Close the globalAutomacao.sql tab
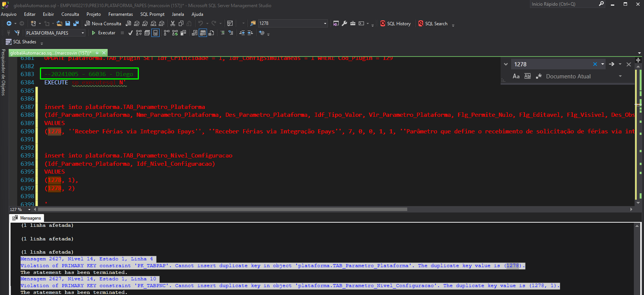The image size is (644, 295). point(104,53)
